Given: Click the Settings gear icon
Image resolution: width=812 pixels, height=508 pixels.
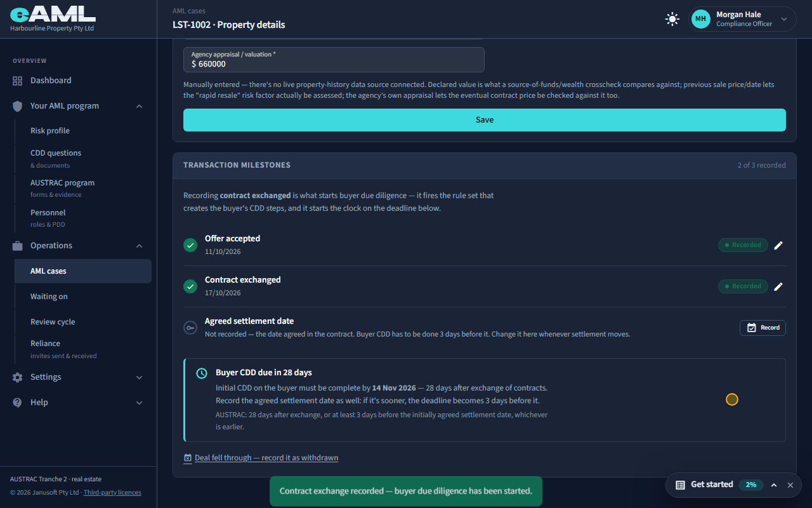Looking at the screenshot, I should (18, 377).
